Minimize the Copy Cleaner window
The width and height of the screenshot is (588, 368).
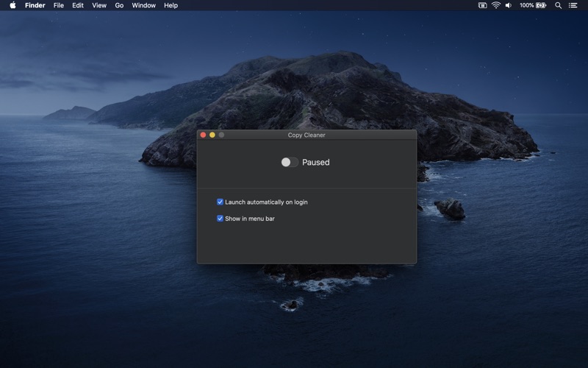coord(212,135)
